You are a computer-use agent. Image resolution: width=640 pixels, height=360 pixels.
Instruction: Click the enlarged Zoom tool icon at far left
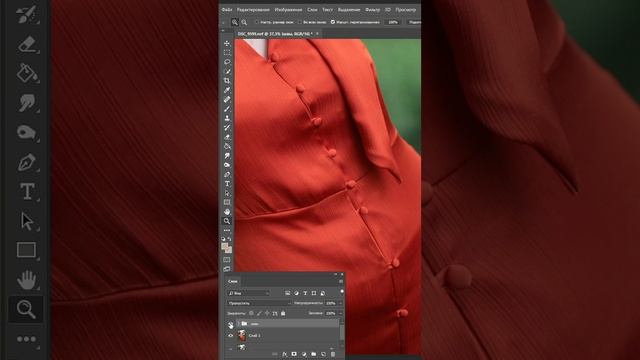26,309
